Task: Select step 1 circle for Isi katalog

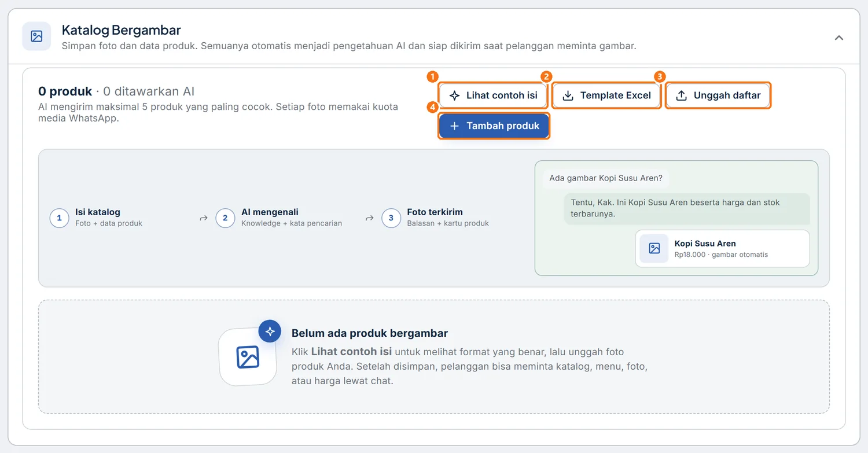Action: click(59, 218)
